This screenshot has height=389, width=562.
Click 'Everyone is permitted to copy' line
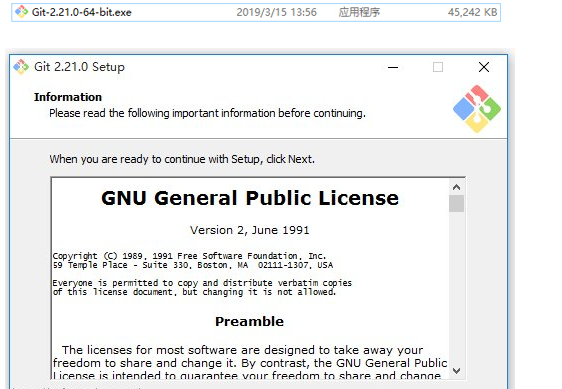click(202, 283)
